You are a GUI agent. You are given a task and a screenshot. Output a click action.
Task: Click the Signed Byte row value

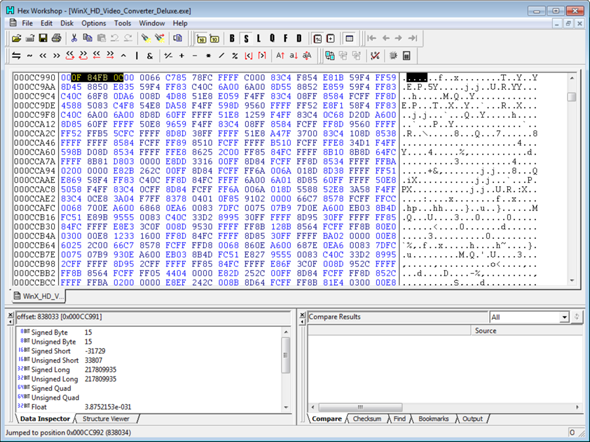click(88, 332)
